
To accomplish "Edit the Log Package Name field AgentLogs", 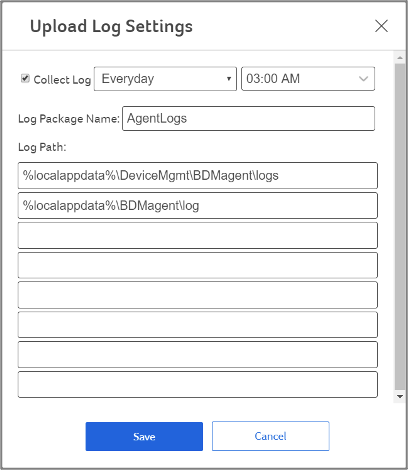I will tap(248, 118).
